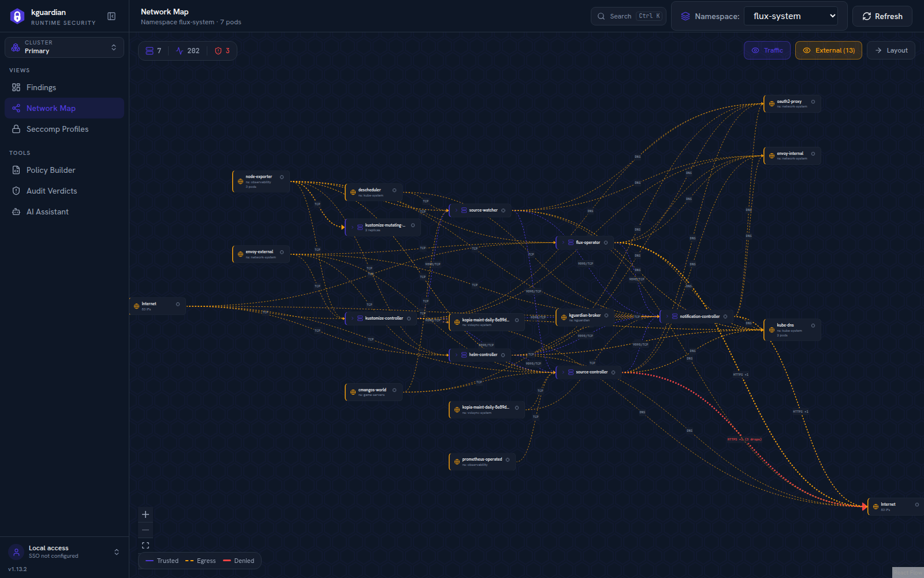This screenshot has width=924, height=578.
Task: Click the flows count indicator showing 202
Action: click(188, 51)
